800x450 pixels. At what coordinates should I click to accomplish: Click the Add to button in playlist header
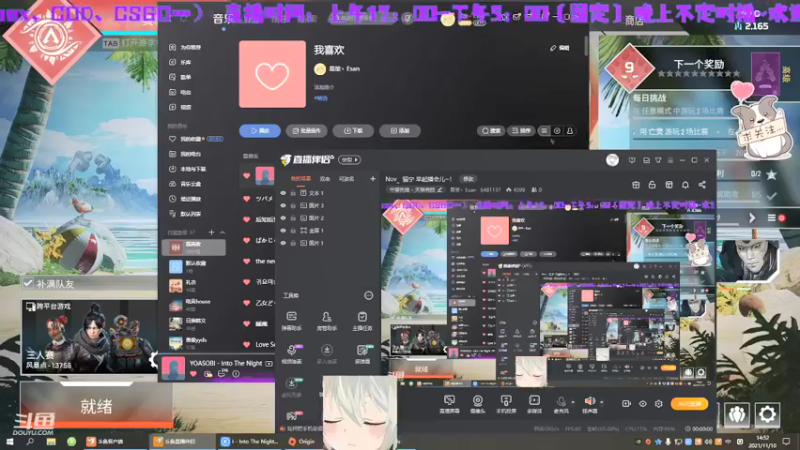point(400,131)
